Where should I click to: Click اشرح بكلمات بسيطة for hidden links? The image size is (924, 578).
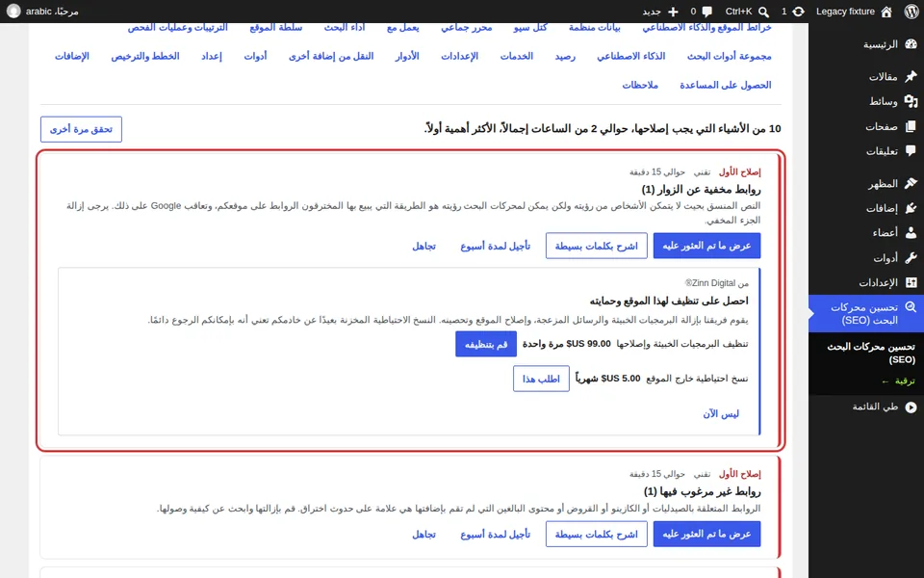597,246
